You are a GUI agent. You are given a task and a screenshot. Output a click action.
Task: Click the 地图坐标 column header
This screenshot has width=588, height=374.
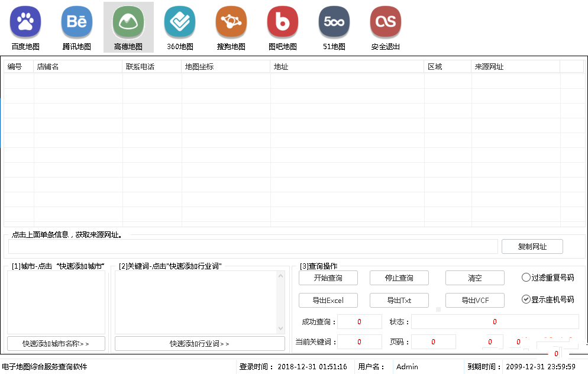(226, 67)
